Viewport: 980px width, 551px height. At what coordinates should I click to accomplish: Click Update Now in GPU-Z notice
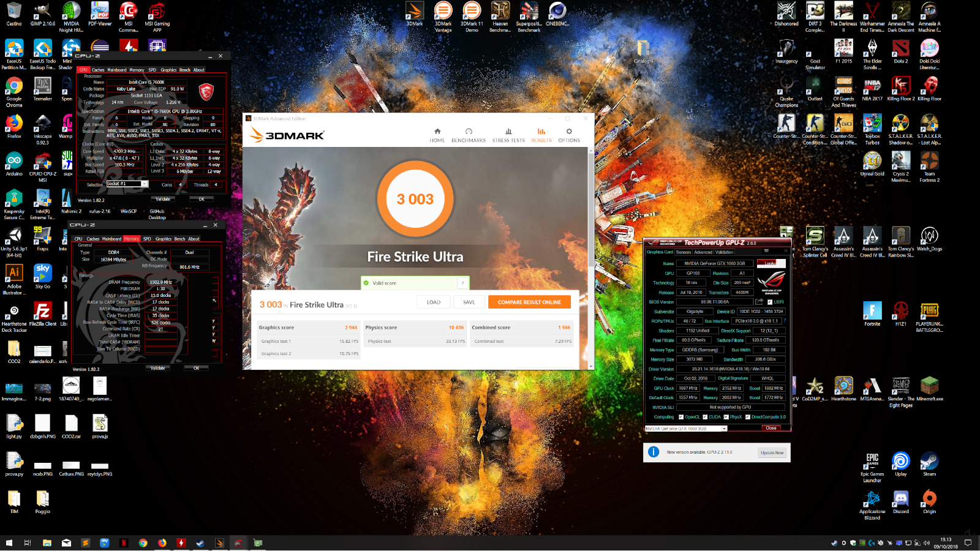click(772, 452)
